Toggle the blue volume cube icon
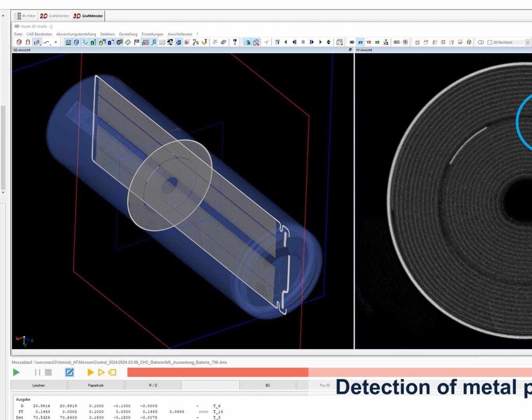 (x=77, y=42)
